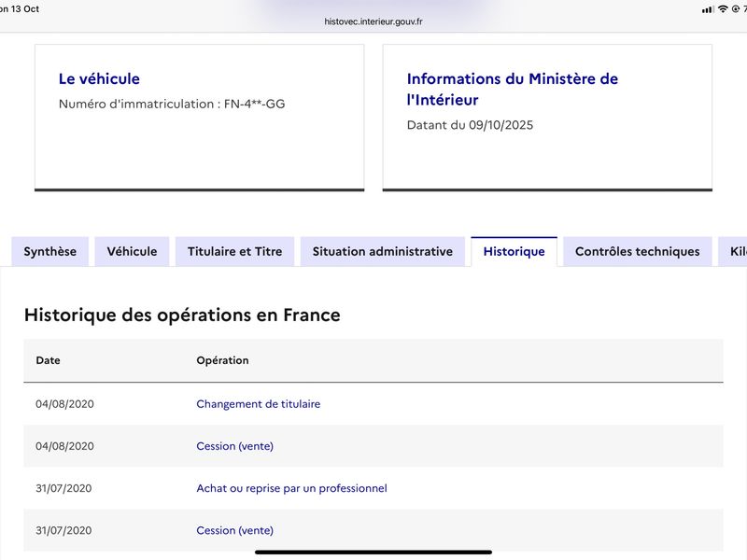Switch to the Véhicule tab
The width and height of the screenshot is (747, 560).
(x=132, y=251)
